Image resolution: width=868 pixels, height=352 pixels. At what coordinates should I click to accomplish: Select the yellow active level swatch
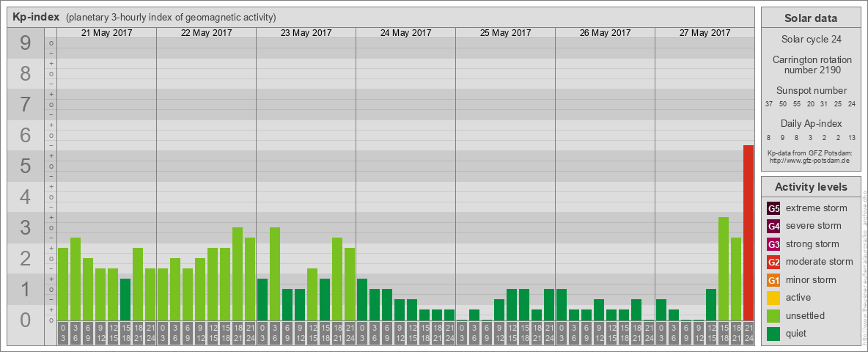[773, 298]
